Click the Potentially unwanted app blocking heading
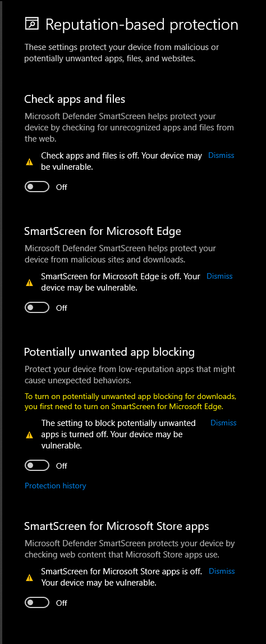 click(x=109, y=352)
